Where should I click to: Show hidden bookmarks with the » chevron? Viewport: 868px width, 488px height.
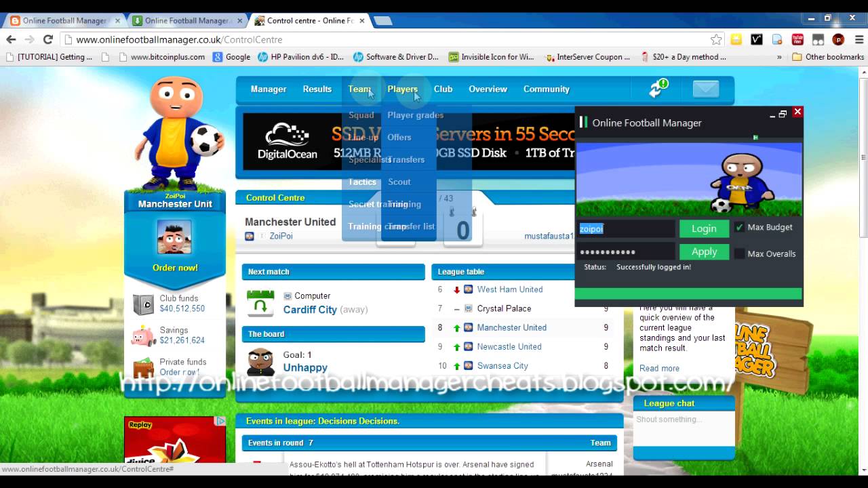click(x=779, y=57)
